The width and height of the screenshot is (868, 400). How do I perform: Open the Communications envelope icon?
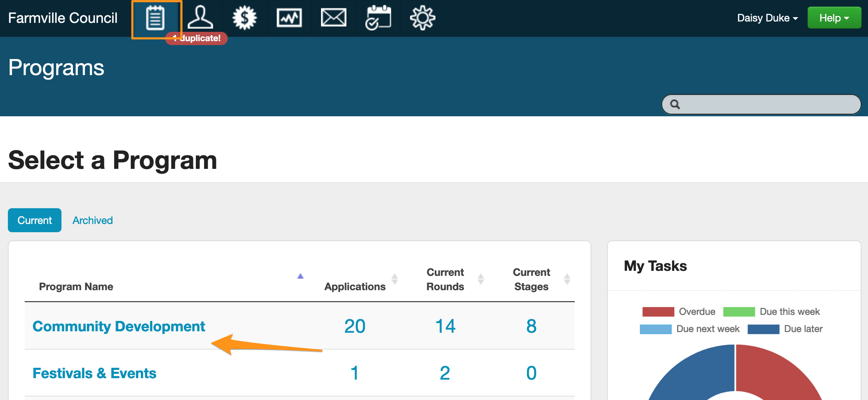(x=334, y=18)
